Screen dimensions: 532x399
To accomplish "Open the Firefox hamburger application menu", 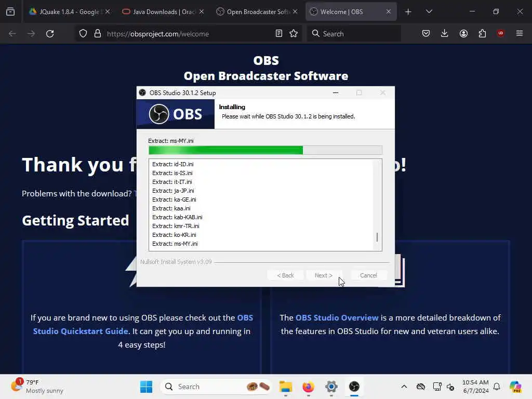I will pyautogui.click(x=520, y=33).
